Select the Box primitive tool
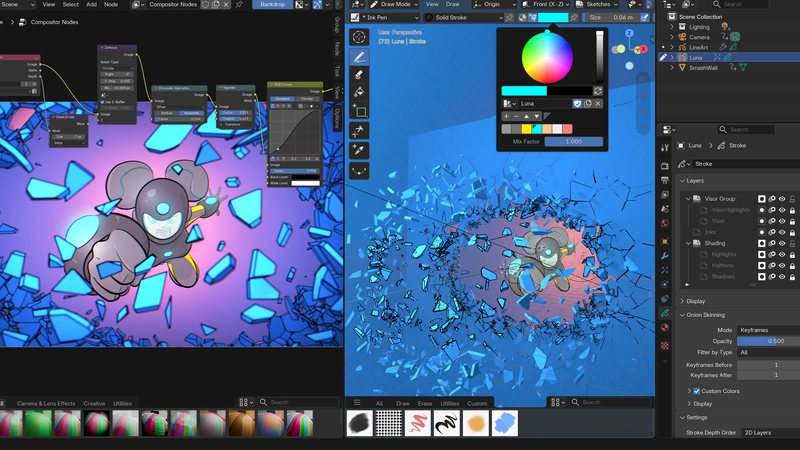 click(359, 111)
